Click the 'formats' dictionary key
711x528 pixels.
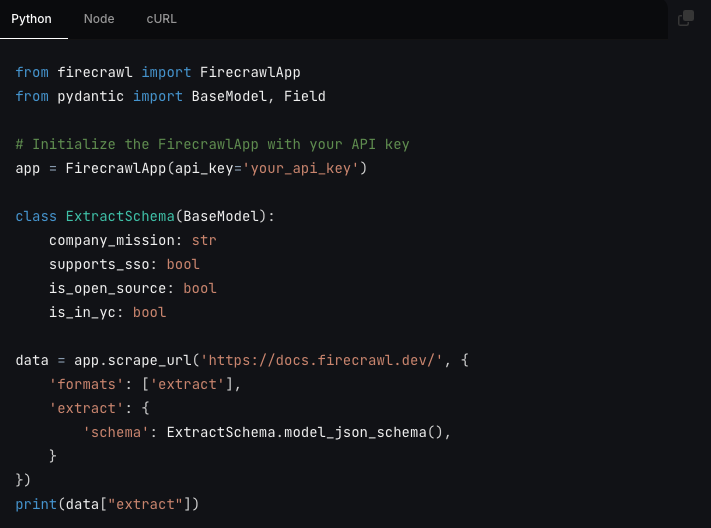point(82,384)
